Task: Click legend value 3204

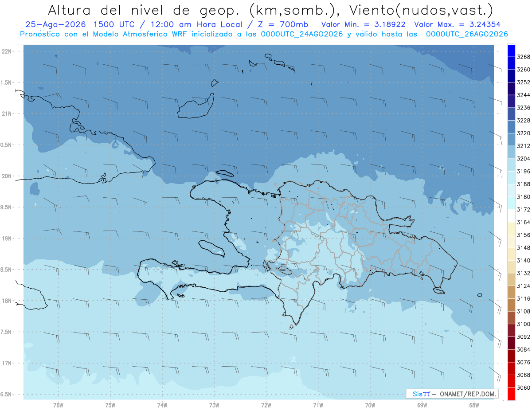Action: [x=524, y=159]
